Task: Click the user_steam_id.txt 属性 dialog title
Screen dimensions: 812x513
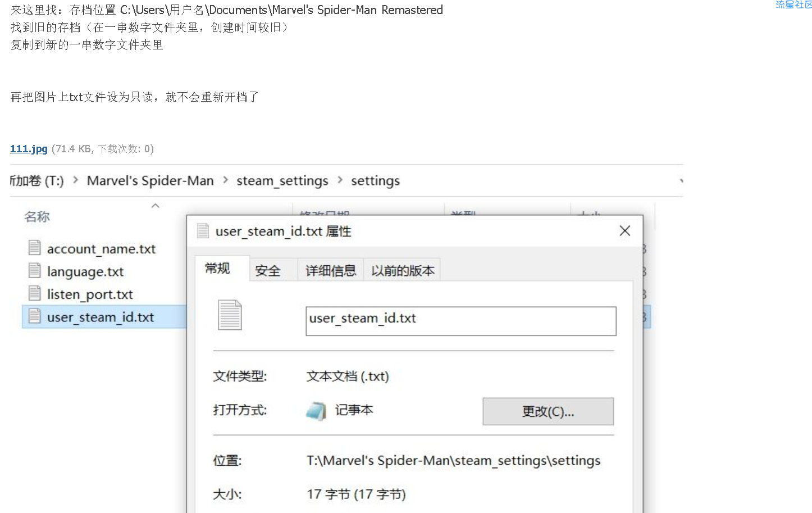Action: click(x=284, y=231)
